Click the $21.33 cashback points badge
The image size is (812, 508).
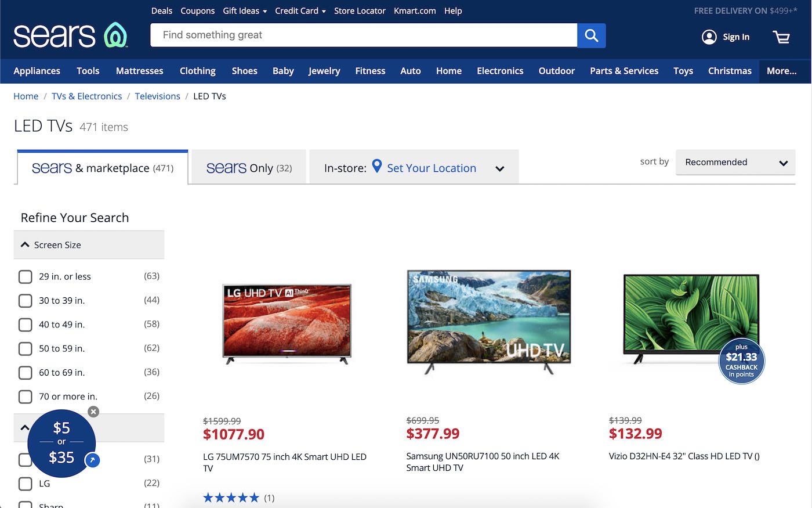(x=741, y=361)
